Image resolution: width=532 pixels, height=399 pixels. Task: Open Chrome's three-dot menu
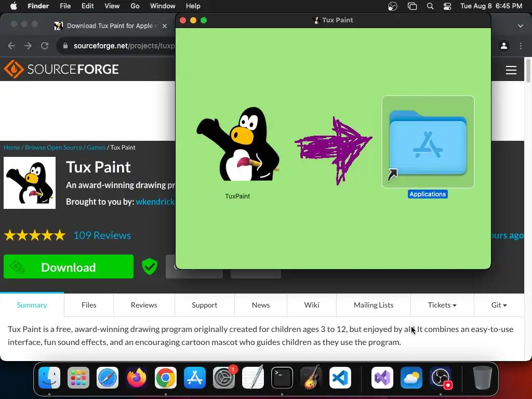521,46
